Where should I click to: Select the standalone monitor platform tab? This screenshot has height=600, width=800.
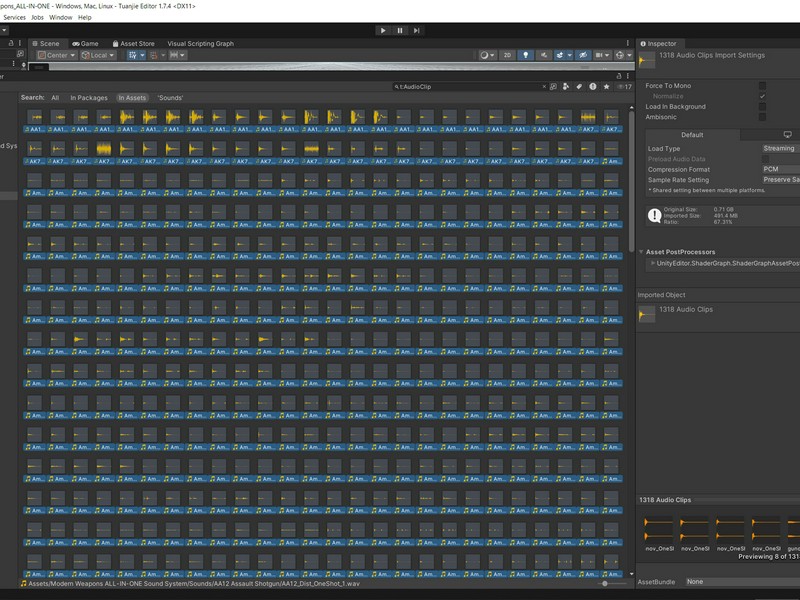pyautogui.click(x=787, y=135)
